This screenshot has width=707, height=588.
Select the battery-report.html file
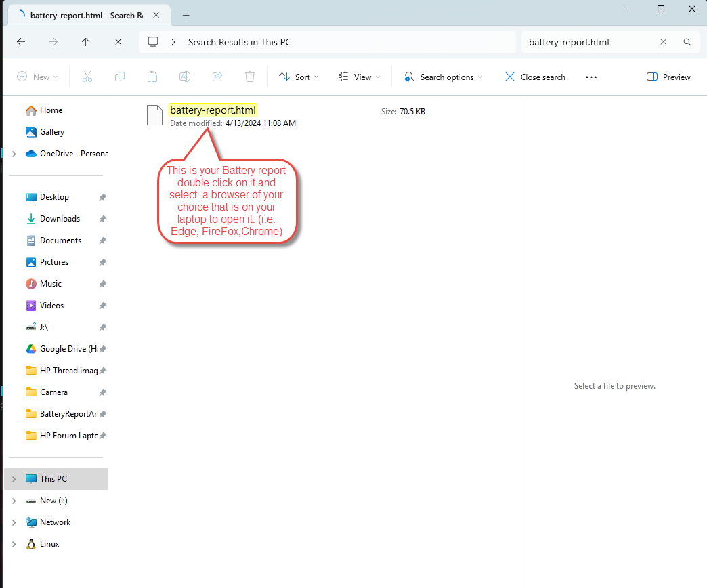coord(213,110)
